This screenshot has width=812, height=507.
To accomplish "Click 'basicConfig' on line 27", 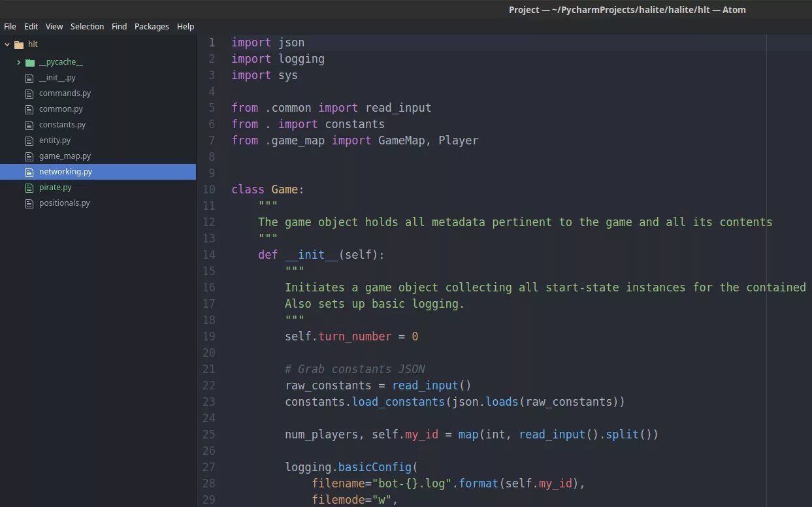I will point(375,467).
